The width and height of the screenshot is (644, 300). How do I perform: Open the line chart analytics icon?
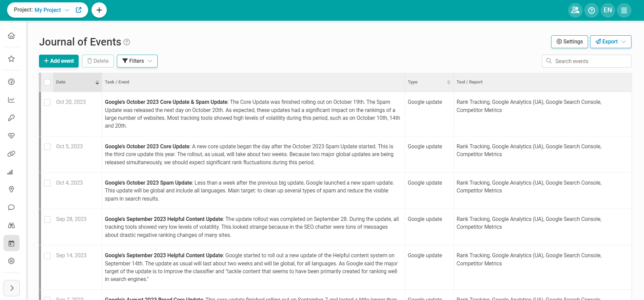click(12, 100)
